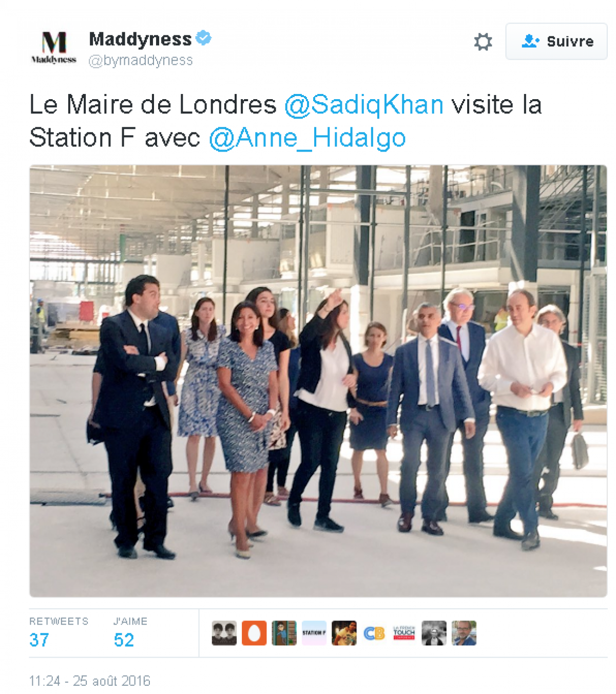The height and width of the screenshot is (694, 616).
Task: Click the verified badge next to Maddyness
Action: (x=204, y=38)
